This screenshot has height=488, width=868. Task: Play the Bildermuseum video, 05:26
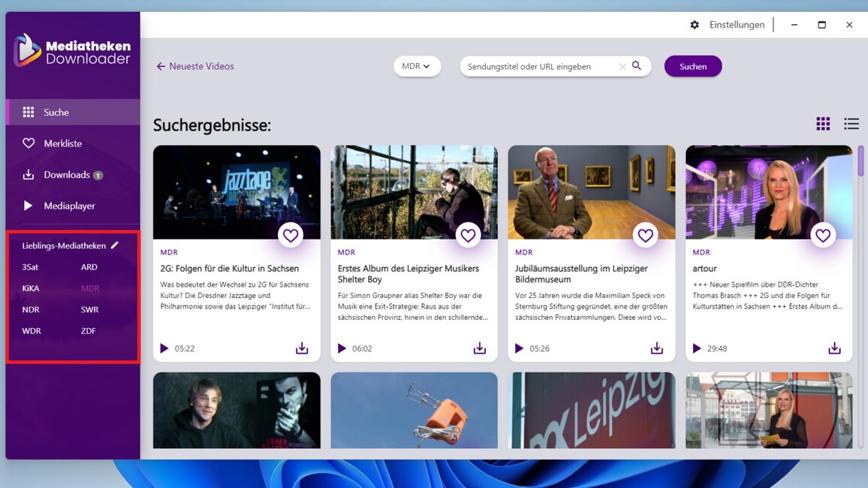click(519, 348)
